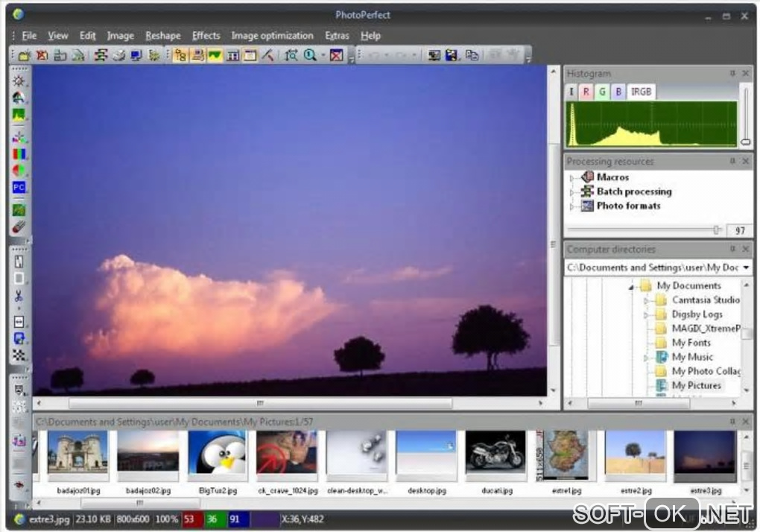Pin the Computer directories panel
Screen dimensions: 760x532
[x=732, y=249]
